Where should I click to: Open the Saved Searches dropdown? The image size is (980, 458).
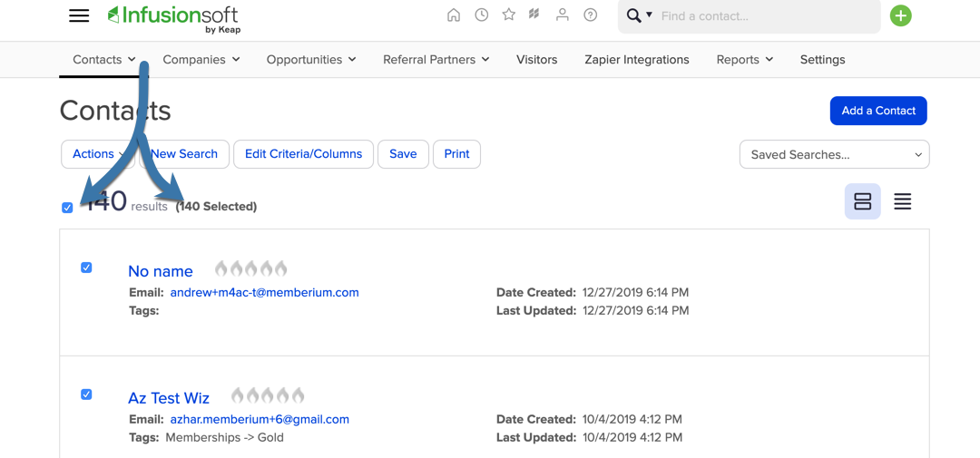click(x=835, y=154)
